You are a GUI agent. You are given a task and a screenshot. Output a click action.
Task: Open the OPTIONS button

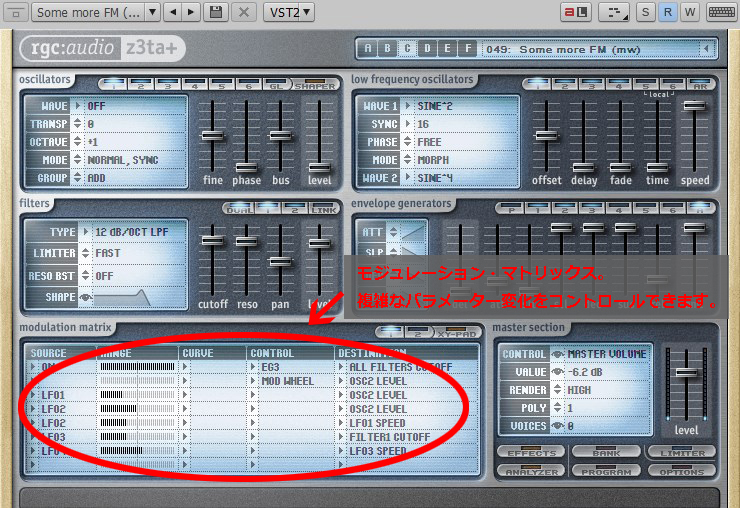point(682,471)
